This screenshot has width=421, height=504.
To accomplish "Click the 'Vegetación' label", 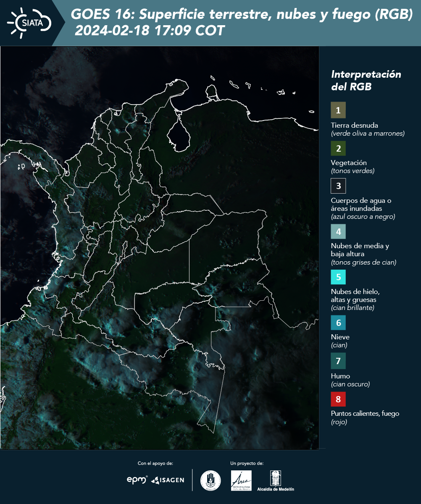I will (x=349, y=163).
